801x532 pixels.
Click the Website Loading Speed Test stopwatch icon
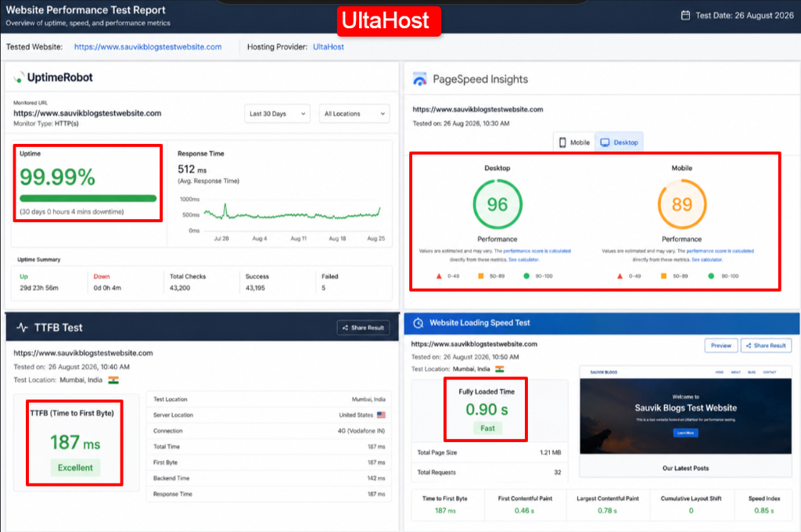[x=418, y=323]
